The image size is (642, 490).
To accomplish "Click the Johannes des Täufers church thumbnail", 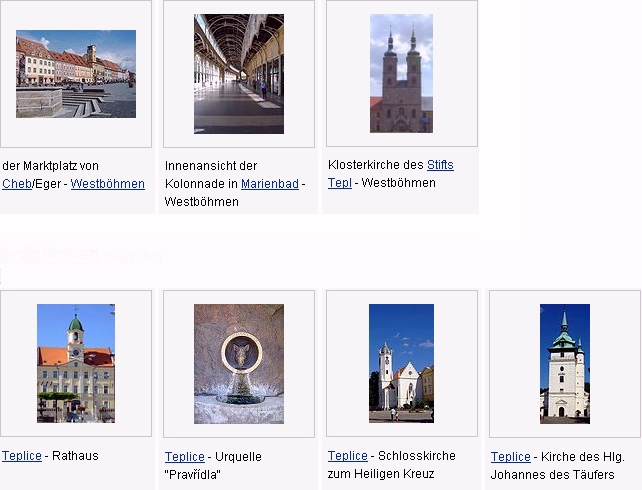I will [x=564, y=363].
